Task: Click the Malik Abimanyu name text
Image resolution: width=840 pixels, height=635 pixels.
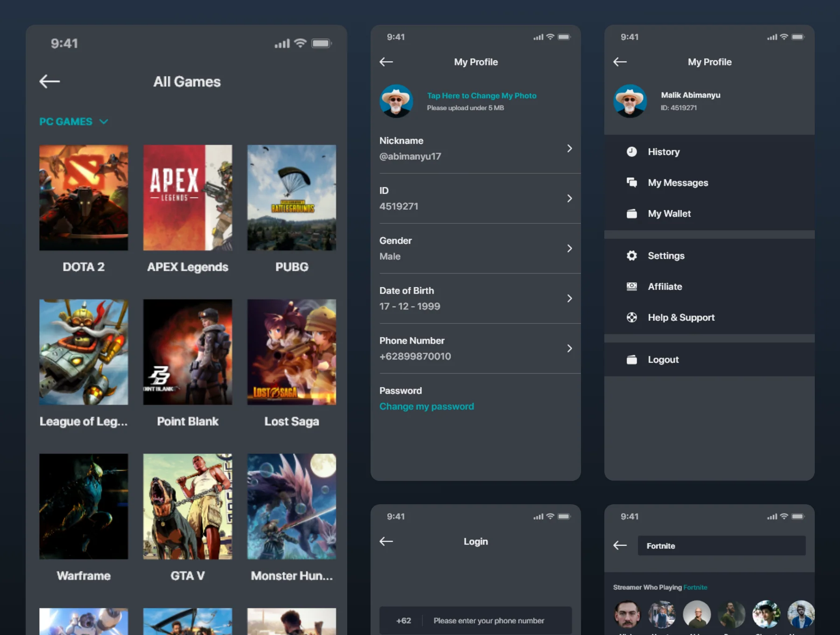Action: click(x=691, y=95)
